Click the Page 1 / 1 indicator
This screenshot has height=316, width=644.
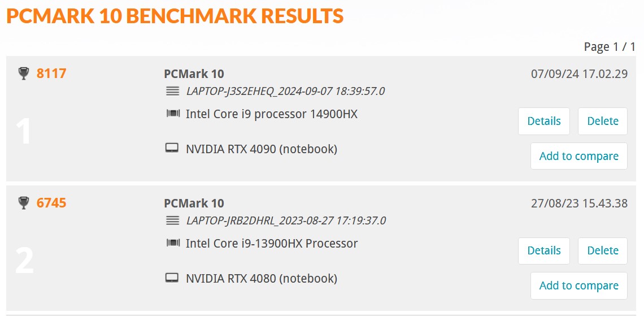click(x=610, y=47)
